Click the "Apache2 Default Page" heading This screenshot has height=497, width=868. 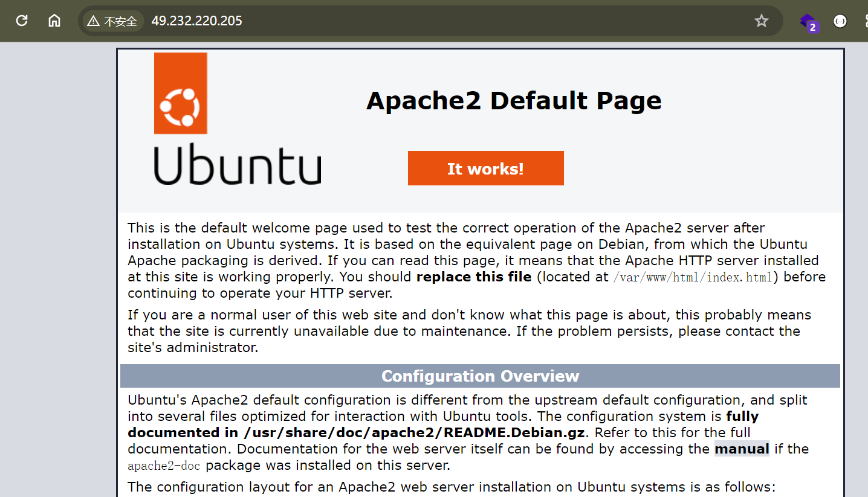[x=514, y=100]
